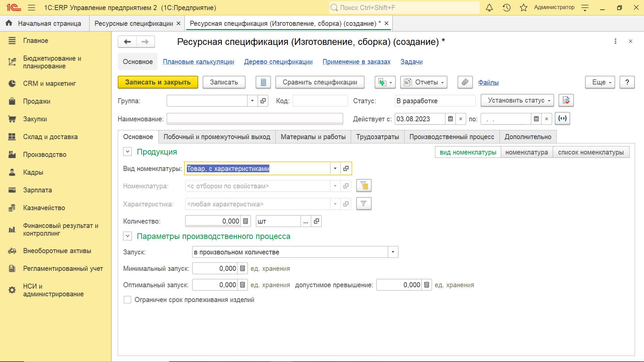This screenshot has height=362, width=644.
Task: Open the Файлы link
Action: pos(488,82)
